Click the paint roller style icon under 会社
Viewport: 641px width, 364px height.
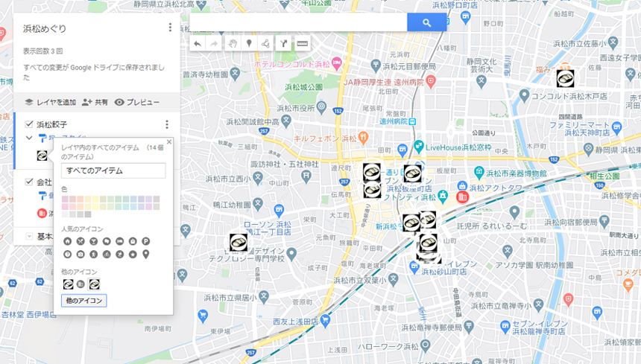point(42,197)
